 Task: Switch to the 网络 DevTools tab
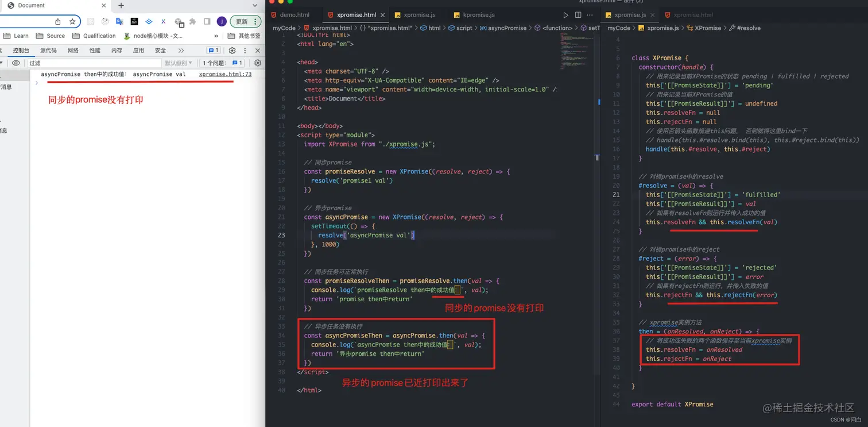coord(73,51)
